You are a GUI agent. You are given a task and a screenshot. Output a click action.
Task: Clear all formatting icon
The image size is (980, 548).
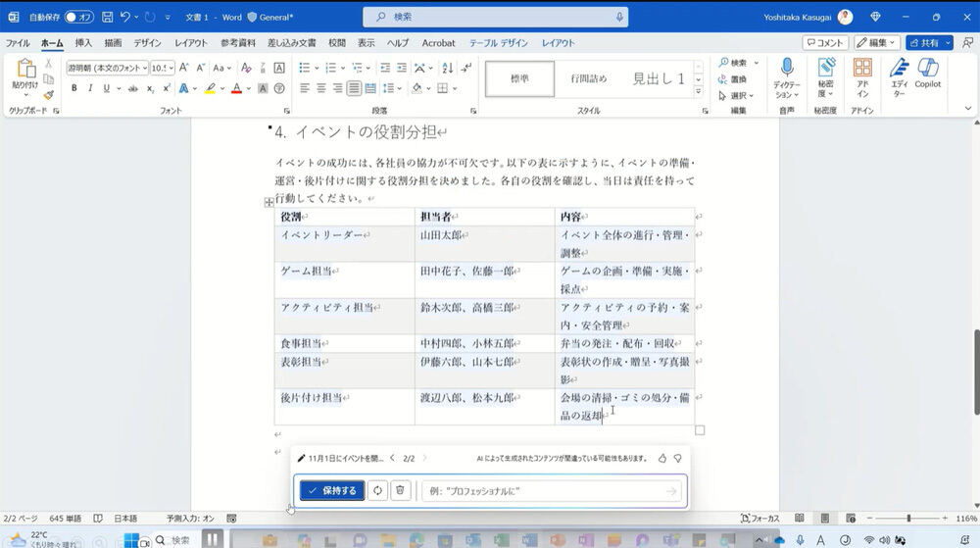246,68
